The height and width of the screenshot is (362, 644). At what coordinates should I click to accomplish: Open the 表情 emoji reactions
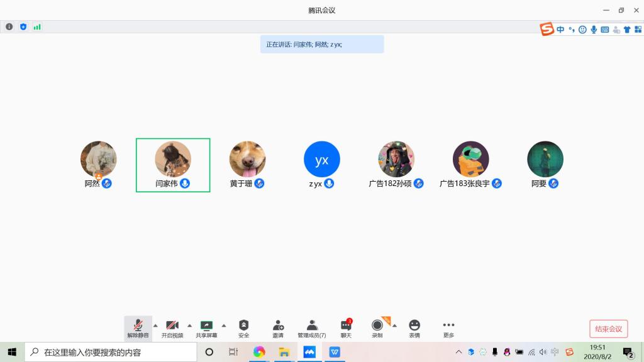414,328
